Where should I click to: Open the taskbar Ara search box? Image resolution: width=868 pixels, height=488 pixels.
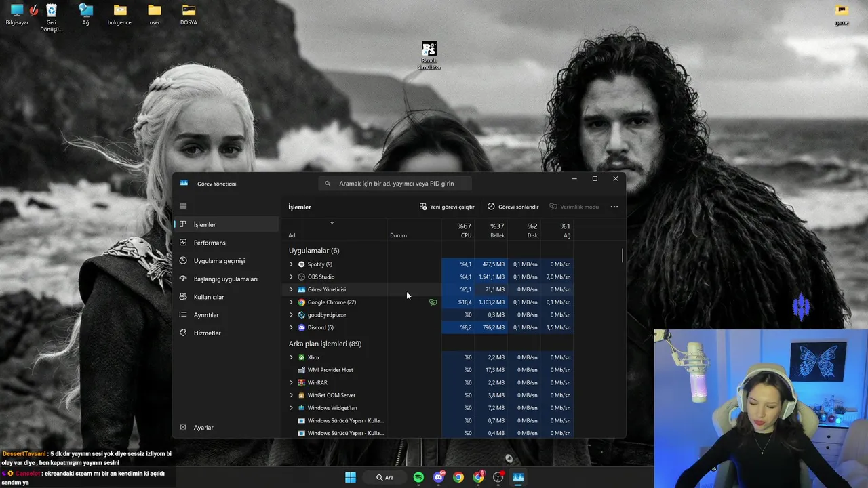(385, 477)
